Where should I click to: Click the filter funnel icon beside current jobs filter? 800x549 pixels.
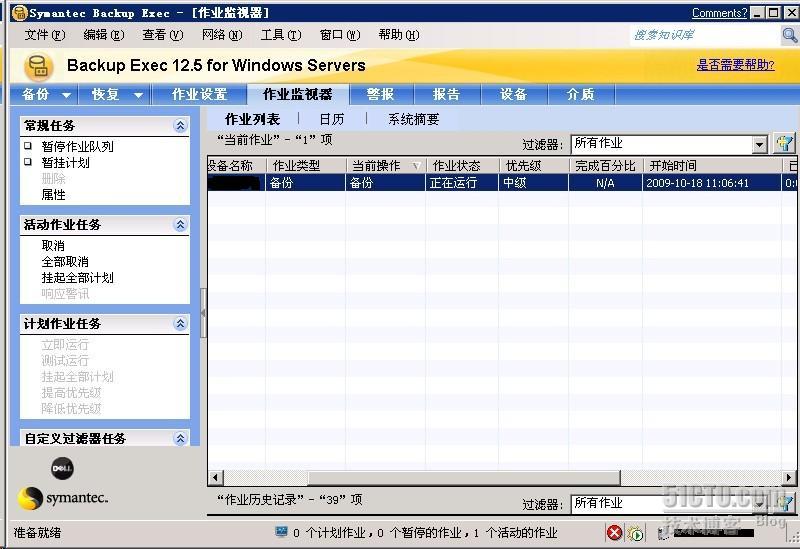[784, 143]
